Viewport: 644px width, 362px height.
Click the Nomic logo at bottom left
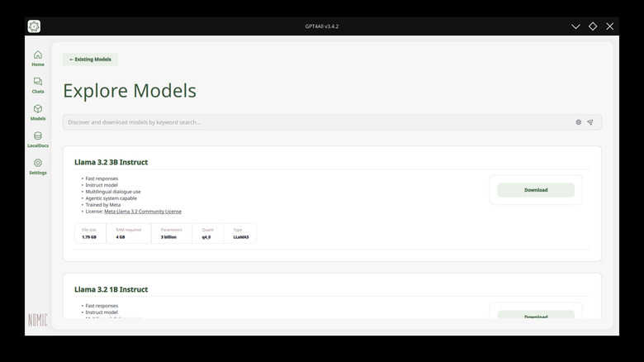click(x=38, y=320)
